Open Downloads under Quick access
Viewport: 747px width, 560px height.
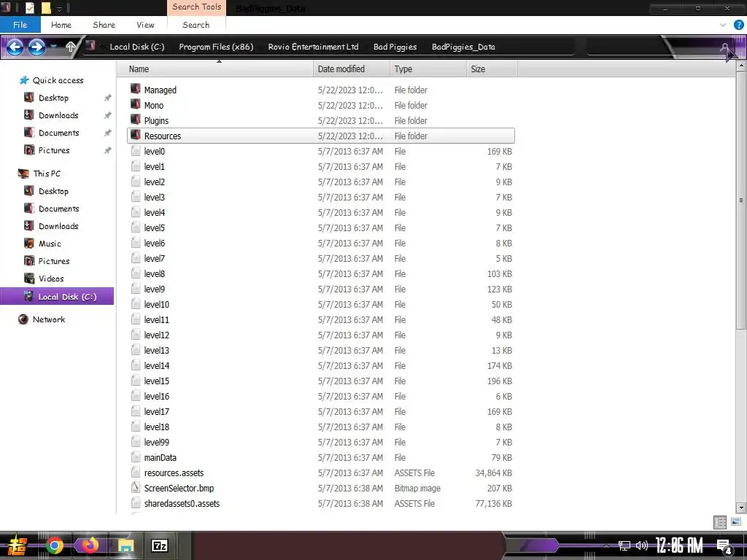pyautogui.click(x=58, y=115)
